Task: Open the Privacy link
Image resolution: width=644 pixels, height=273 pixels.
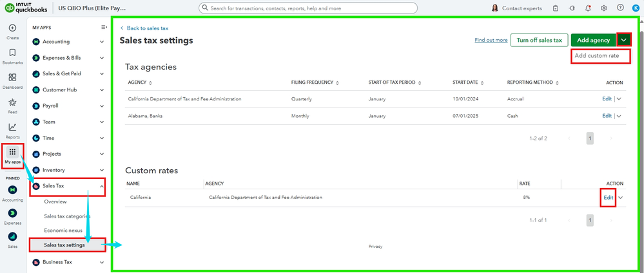Action: pyautogui.click(x=375, y=247)
